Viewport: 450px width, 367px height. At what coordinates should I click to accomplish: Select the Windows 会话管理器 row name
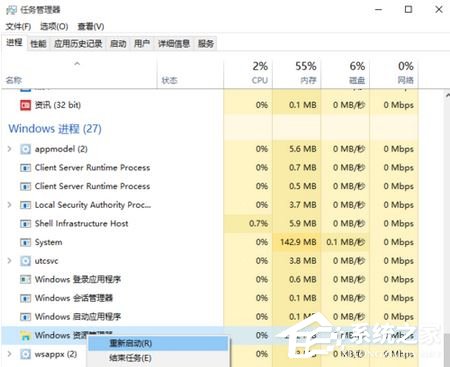tap(74, 298)
